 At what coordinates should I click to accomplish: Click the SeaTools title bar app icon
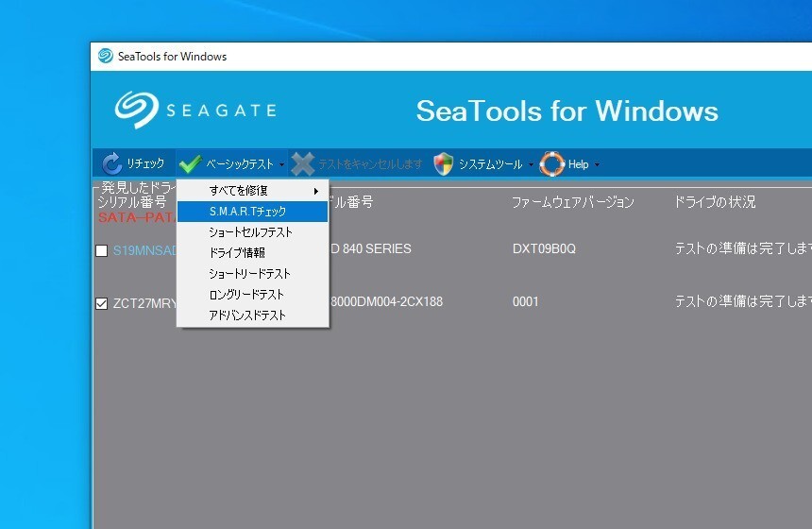[106, 56]
